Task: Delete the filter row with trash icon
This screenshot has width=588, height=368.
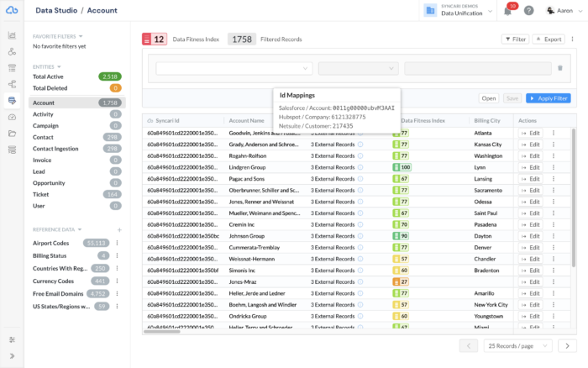Action: click(560, 68)
